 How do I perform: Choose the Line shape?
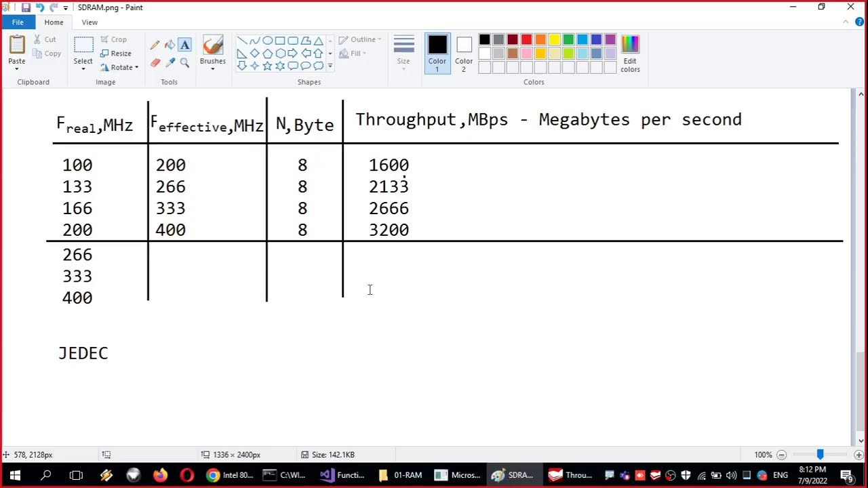tap(242, 41)
